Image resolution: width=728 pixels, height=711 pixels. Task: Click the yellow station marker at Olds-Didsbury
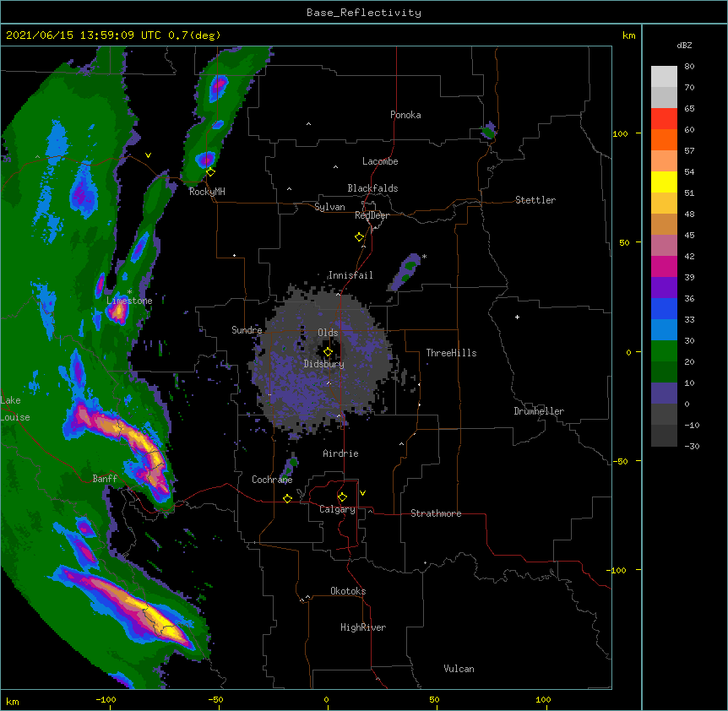[328, 352]
